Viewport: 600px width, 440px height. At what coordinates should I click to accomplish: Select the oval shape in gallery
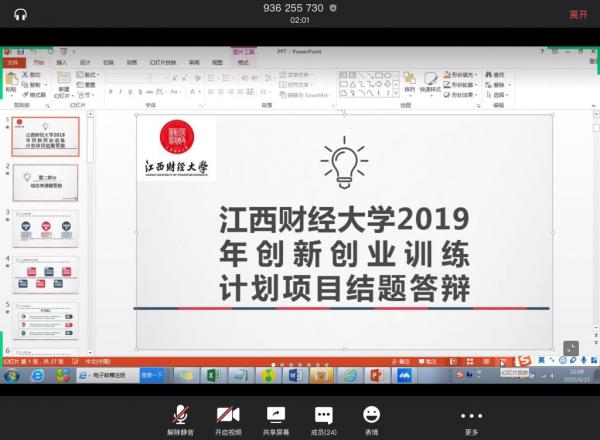click(387, 75)
